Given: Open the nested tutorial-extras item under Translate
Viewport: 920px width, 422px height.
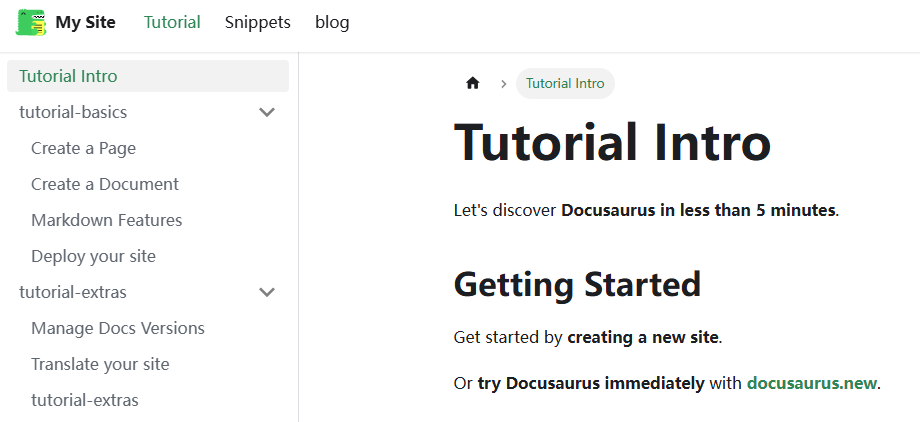Looking at the screenshot, I should 85,400.
